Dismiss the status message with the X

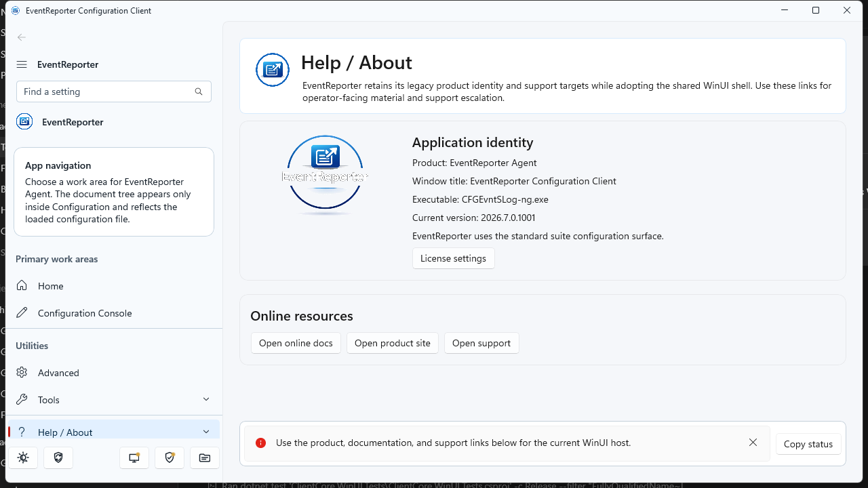(x=753, y=443)
